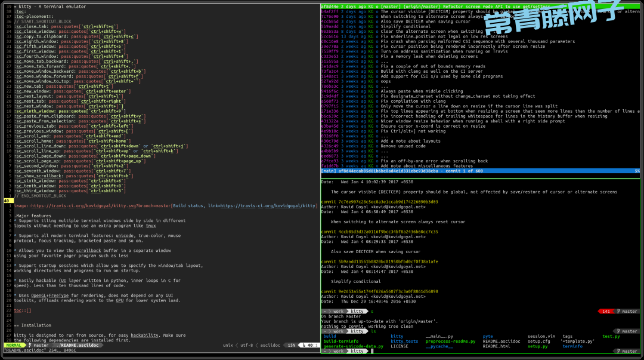Click the 'kitty' segment in bottom shell prompt

coord(357,351)
